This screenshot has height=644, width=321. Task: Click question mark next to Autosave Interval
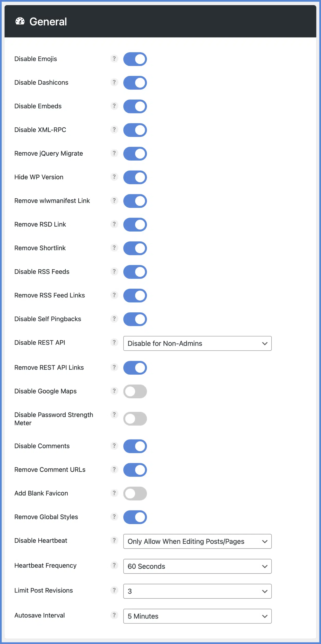[114, 615]
